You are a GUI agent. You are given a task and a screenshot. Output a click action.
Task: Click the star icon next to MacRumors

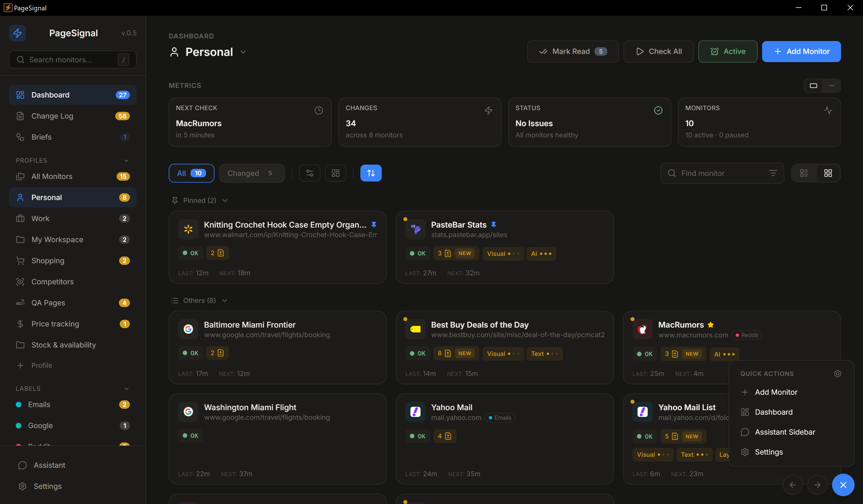coord(711,325)
